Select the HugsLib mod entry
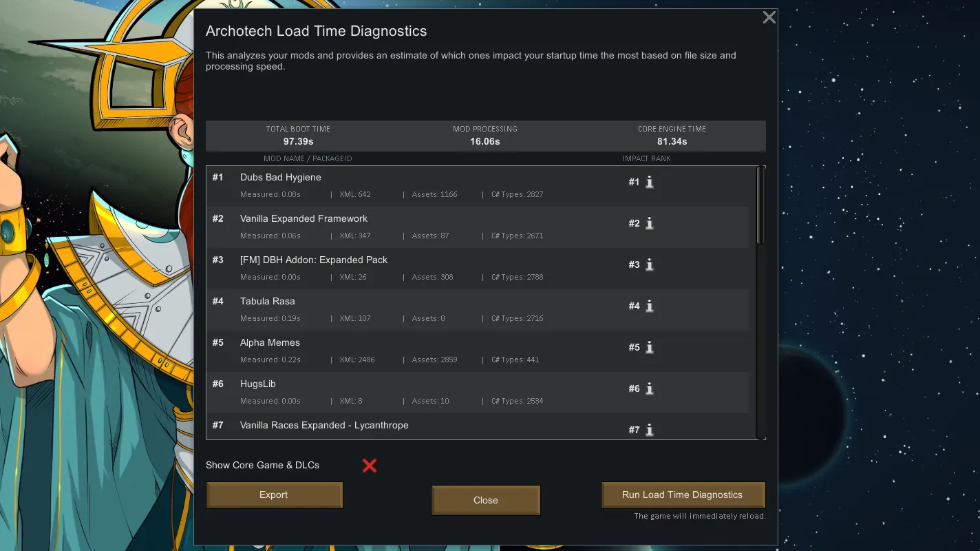Image resolution: width=980 pixels, height=551 pixels. point(413,393)
